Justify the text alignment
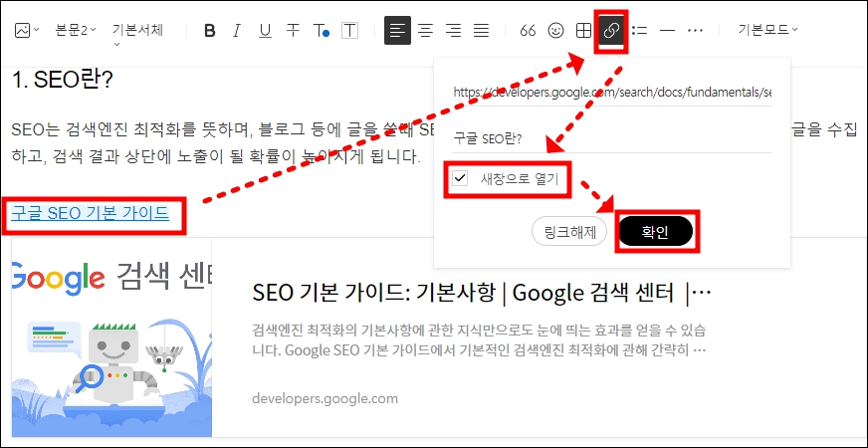The height and width of the screenshot is (448, 868). tap(482, 31)
